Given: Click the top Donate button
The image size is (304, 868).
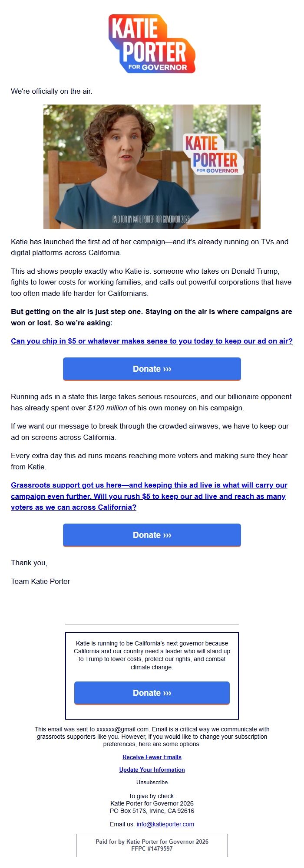Looking at the screenshot, I should (x=152, y=369).
